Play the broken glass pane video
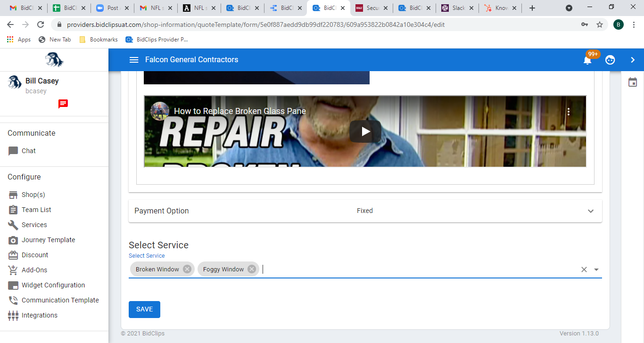644x343 pixels. [x=365, y=131]
